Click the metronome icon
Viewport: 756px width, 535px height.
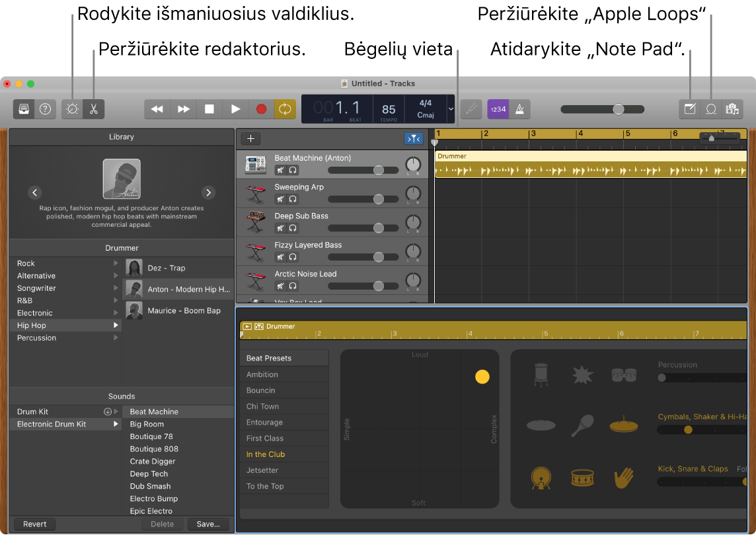519,109
